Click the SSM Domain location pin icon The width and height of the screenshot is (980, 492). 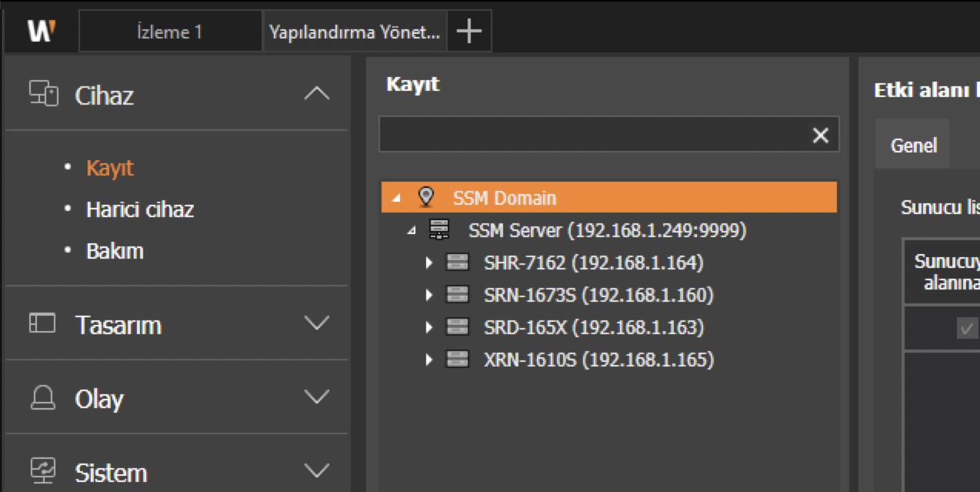coord(425,197)
